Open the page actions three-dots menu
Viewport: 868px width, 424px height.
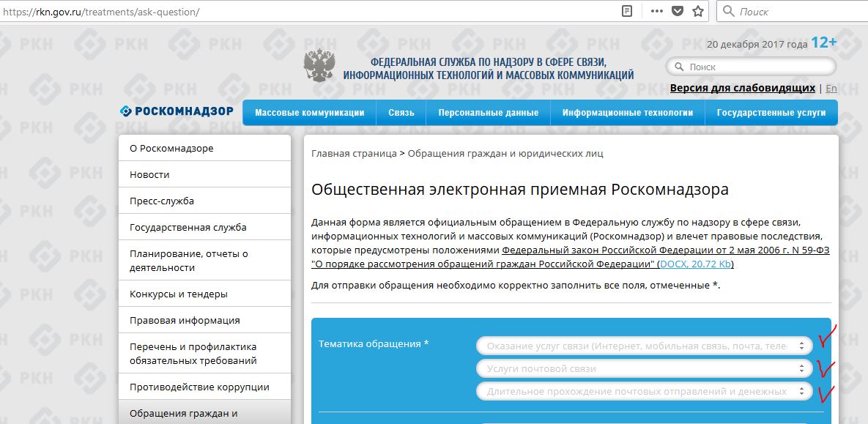tap(656, 11)
